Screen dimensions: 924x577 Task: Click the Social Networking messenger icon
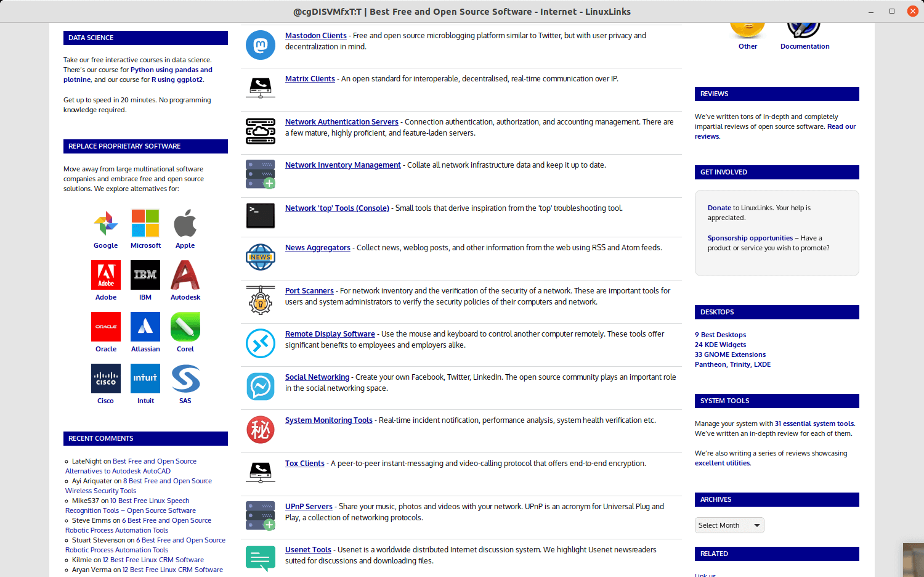click(x=261, y=387)
